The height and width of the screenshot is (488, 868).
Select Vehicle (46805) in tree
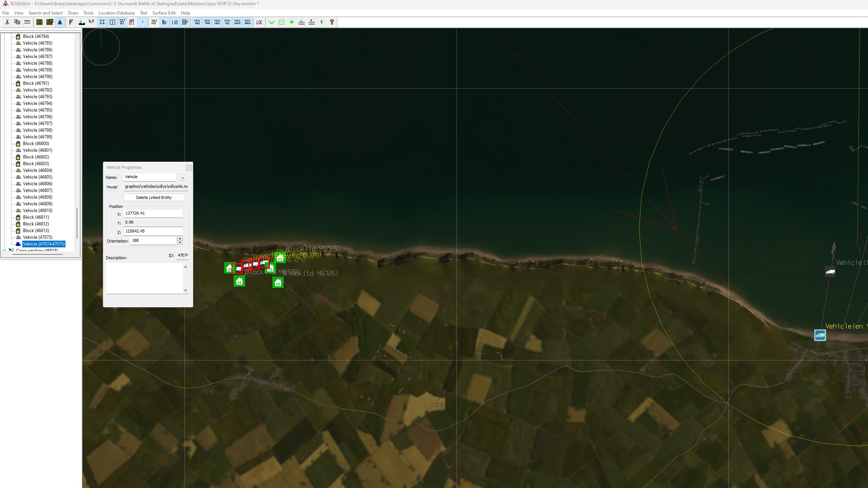pyautogui.click(x=38, y=177)
